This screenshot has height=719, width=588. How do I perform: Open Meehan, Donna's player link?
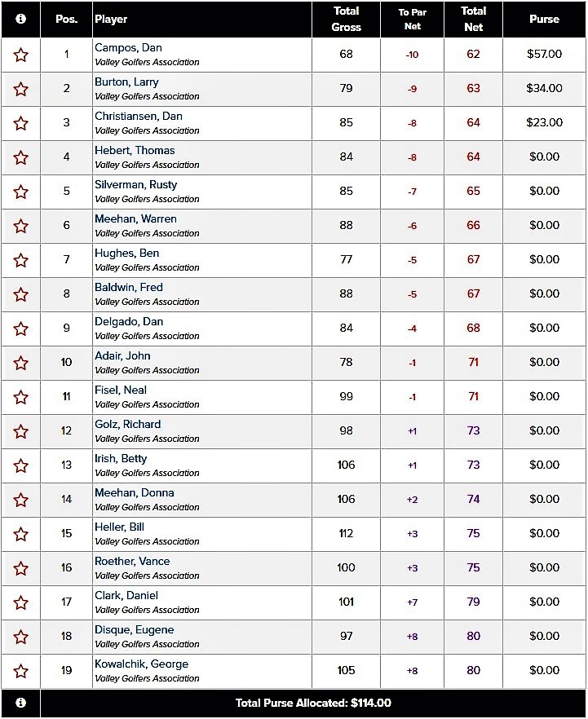134,493
